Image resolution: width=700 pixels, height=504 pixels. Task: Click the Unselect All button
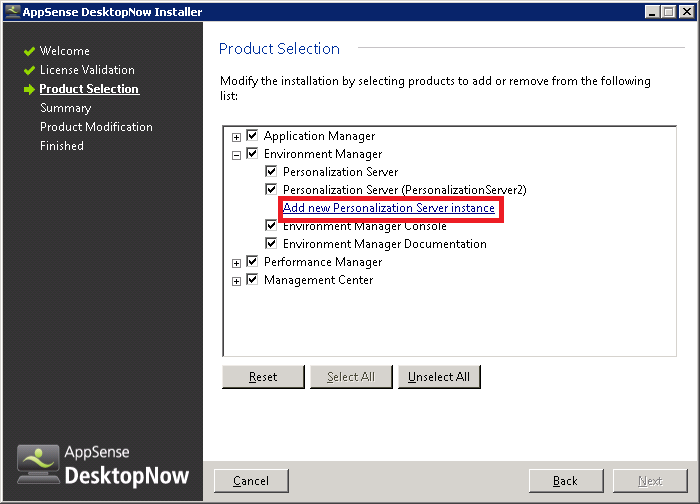(x=439, y=377)
